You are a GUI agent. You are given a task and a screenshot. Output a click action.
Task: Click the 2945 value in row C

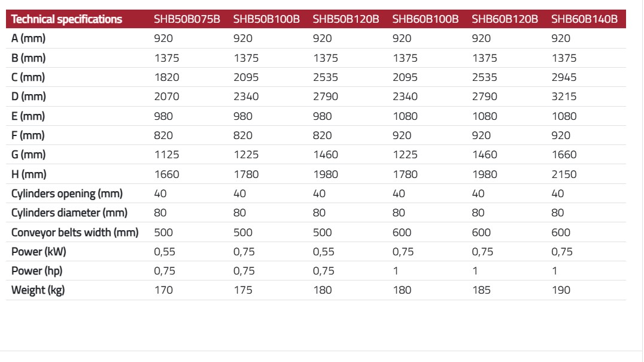click(x=564, y=77)
